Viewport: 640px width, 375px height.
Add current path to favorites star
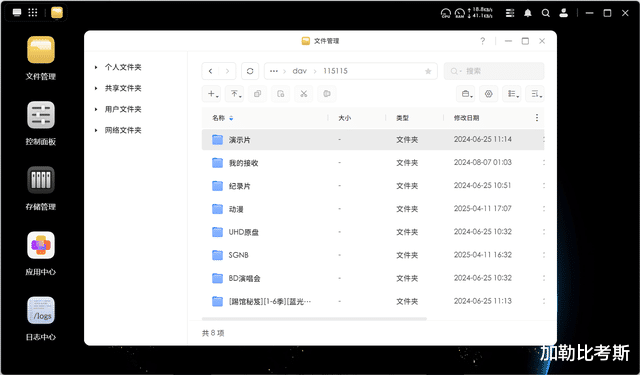pos(428,71)
